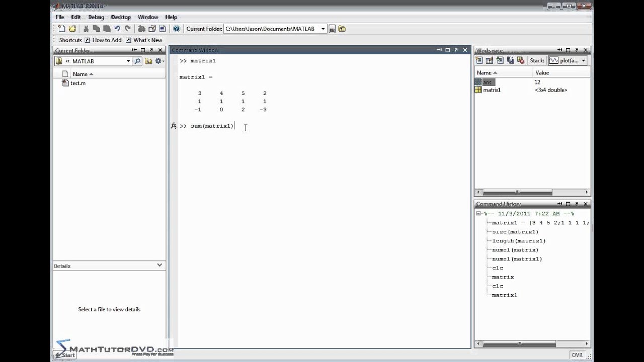This screenshot has height=362, width=644.
Task: Save workspace using the Workspace toolbar icon
Action: (510, 60)
